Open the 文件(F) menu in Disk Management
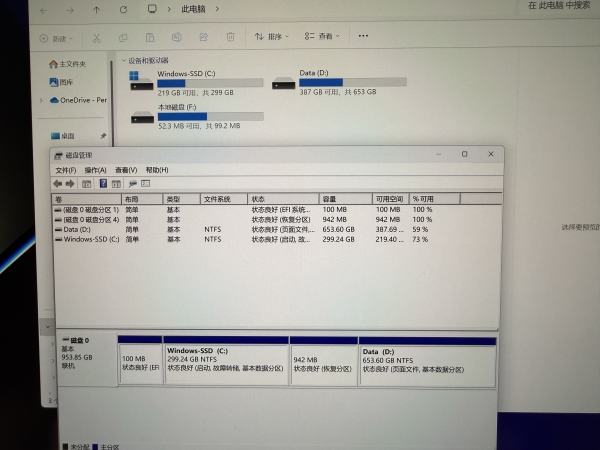600x450 pixels. point(66,170)
